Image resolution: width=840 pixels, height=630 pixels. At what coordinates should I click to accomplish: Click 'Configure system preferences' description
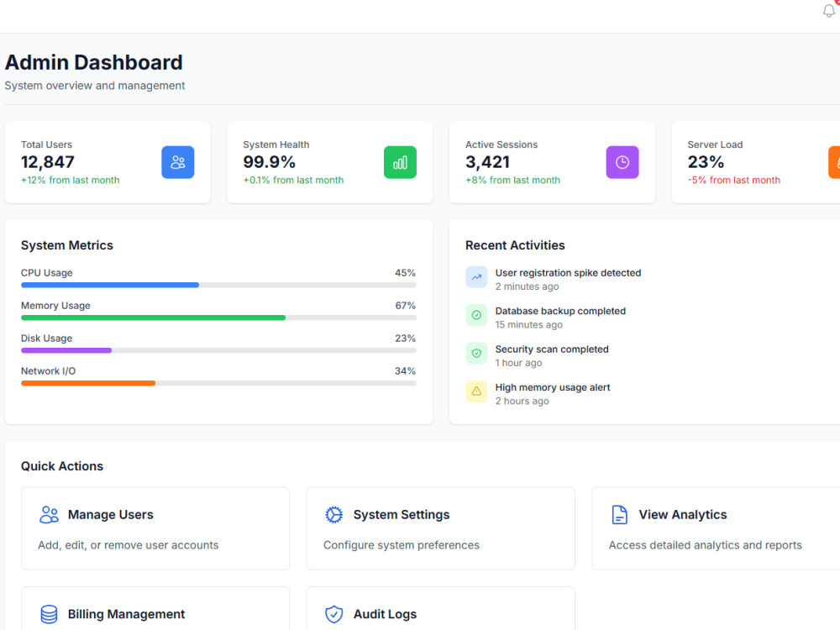402,545
